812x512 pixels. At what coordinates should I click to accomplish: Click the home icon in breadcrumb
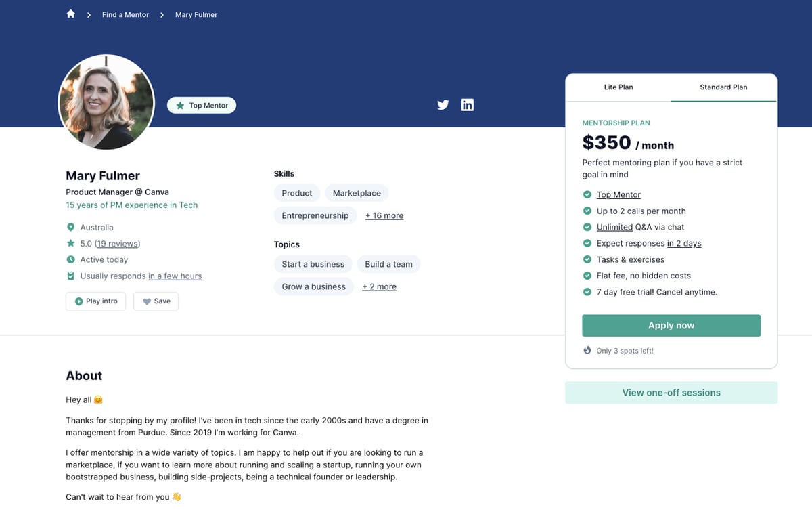click(70, 14)
